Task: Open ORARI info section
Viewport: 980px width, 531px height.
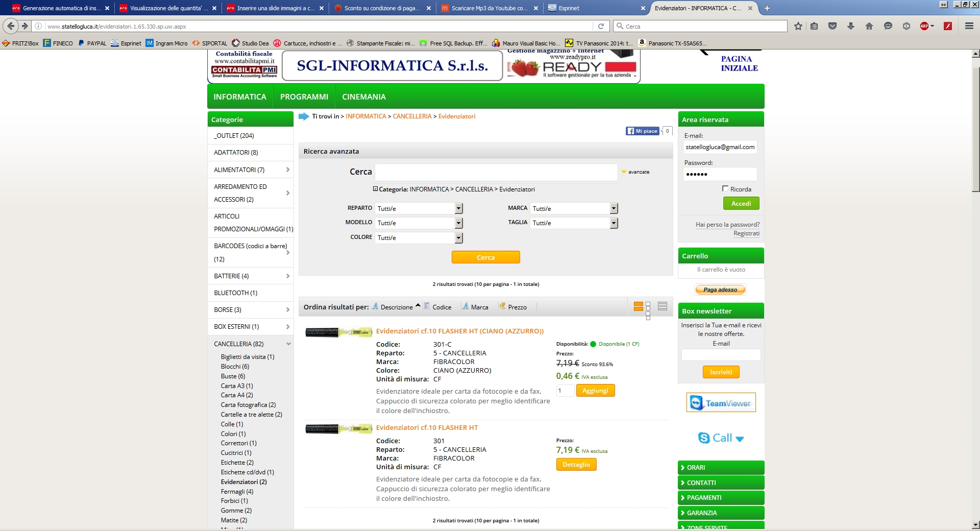Action: point(721,468)
